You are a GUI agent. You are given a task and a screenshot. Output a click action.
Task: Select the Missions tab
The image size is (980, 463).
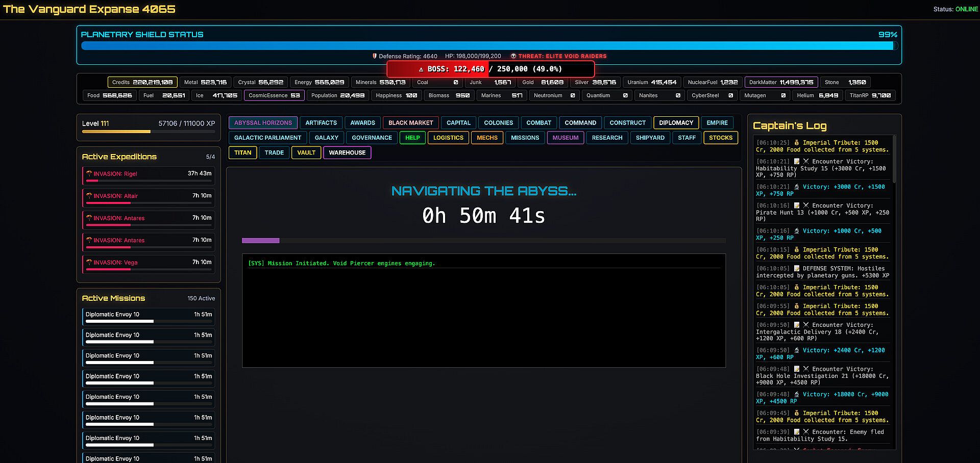point(525,138)
